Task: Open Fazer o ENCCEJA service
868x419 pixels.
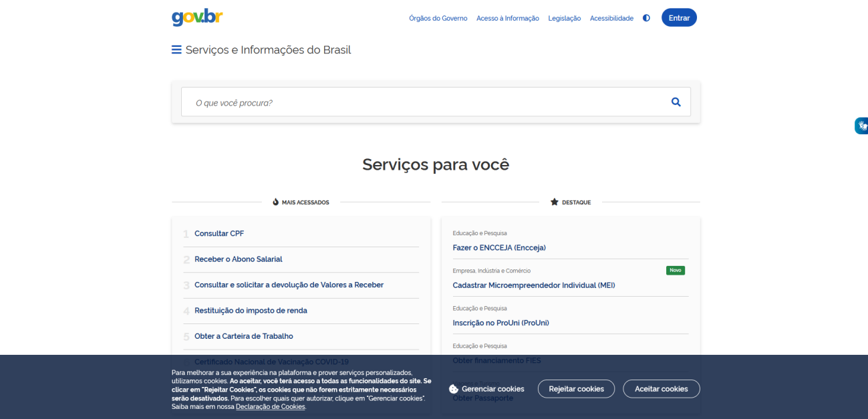Action: click(x=498, y=248)
